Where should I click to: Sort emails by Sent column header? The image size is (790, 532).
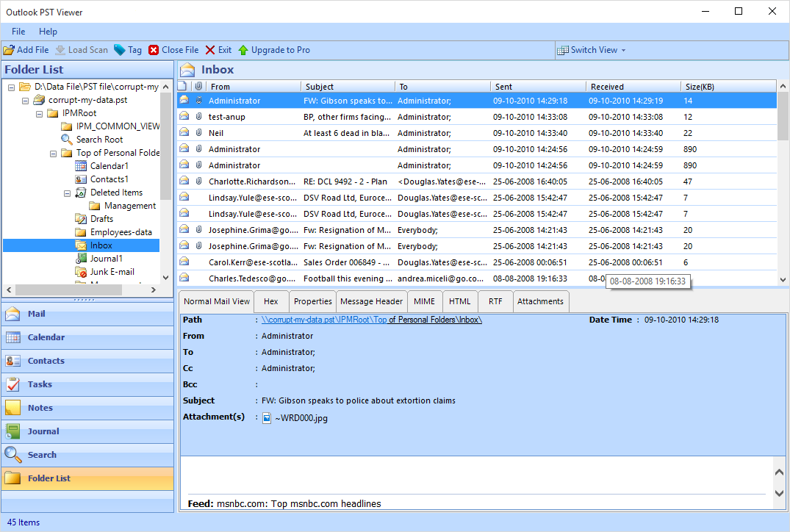[x=538, y=87]
